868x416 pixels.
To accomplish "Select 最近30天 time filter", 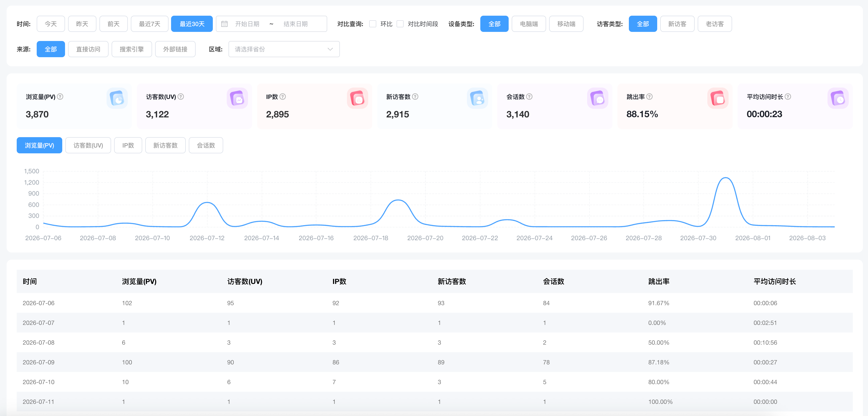I will (192, 24).
